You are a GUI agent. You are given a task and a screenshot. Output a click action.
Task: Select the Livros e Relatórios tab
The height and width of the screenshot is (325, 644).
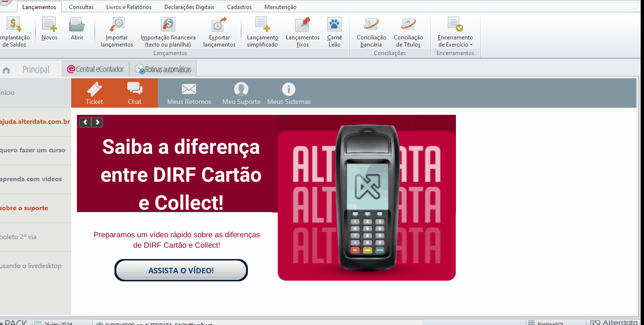pyautogui.click(x=129, y=7)
